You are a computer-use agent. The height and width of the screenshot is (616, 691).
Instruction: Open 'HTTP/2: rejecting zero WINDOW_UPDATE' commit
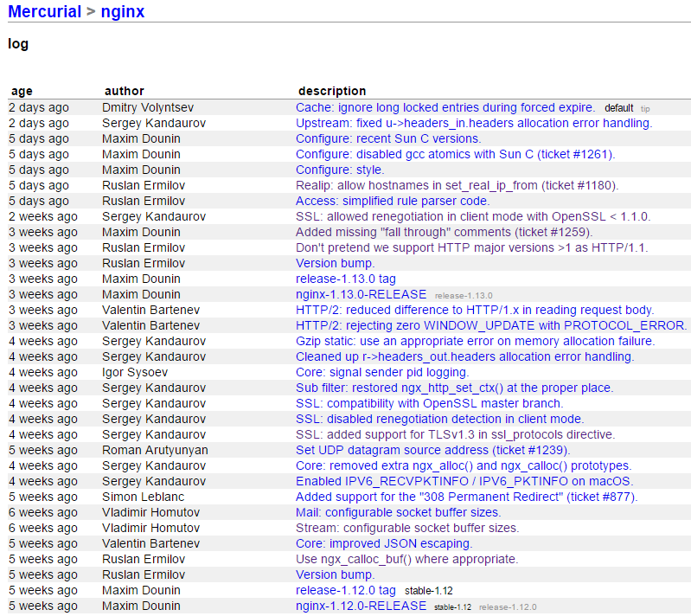click(x=491, y=325)
